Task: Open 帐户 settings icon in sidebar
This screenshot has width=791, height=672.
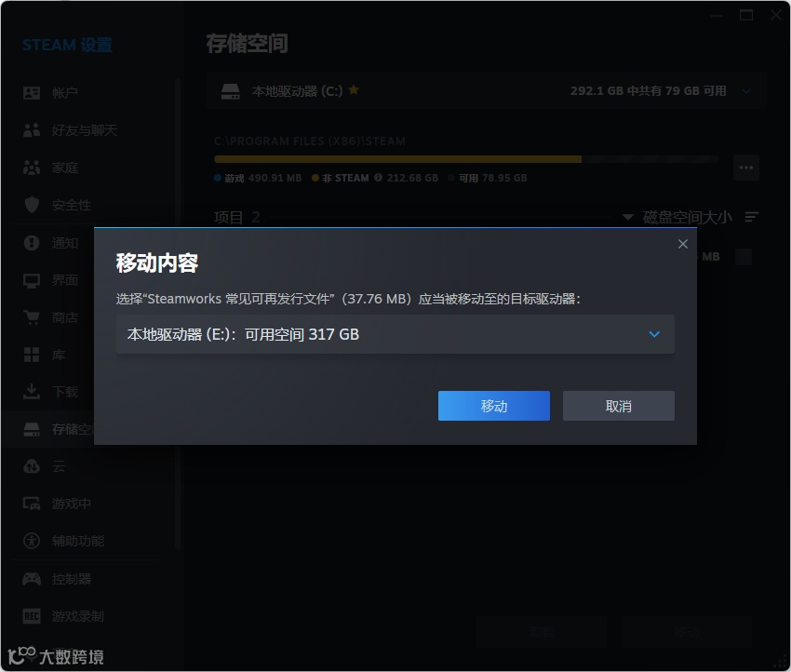Action: point(32,93)
